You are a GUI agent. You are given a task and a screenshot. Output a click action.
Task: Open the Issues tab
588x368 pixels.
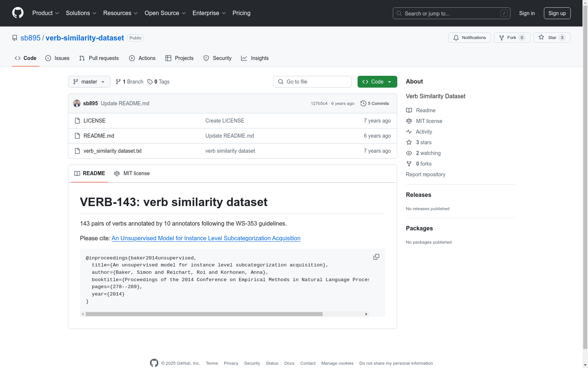pos(57,58)
